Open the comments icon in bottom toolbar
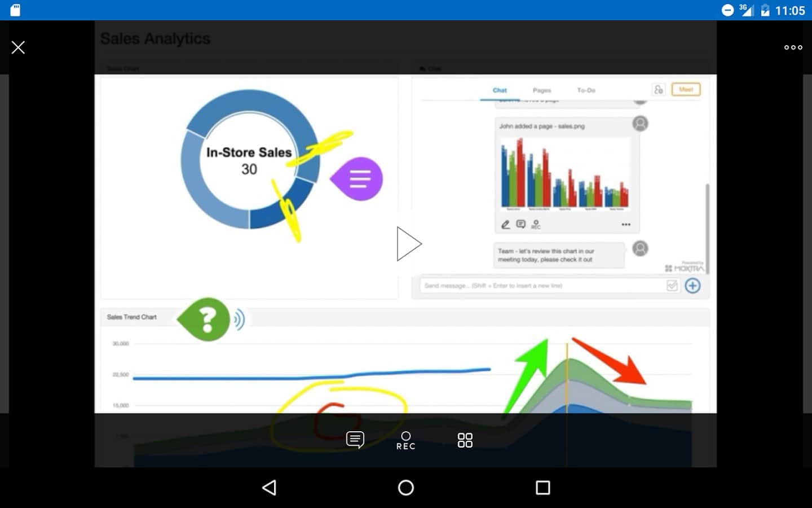This screenshot has height=508, width=812. pyautogui.click(x=355, y=440)
